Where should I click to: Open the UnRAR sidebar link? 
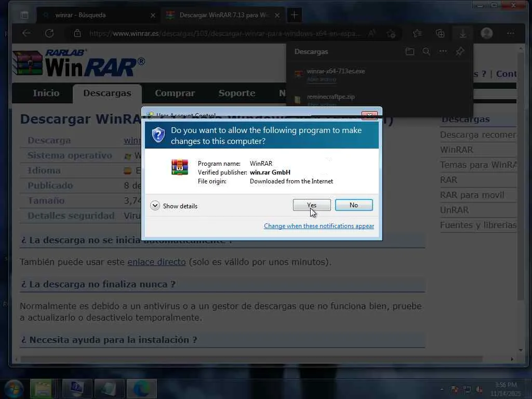pos(454,210)
